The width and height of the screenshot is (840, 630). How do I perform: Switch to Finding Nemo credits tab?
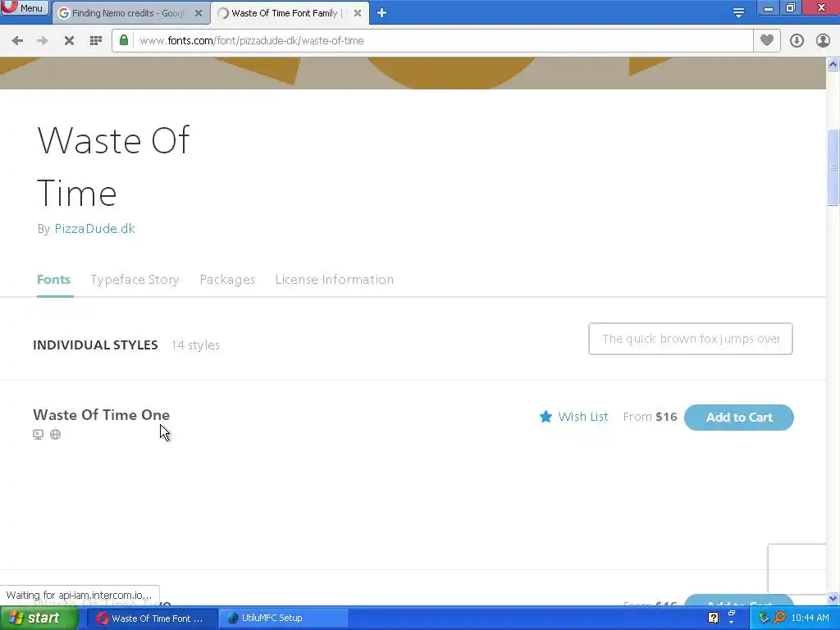pos(127,13)
